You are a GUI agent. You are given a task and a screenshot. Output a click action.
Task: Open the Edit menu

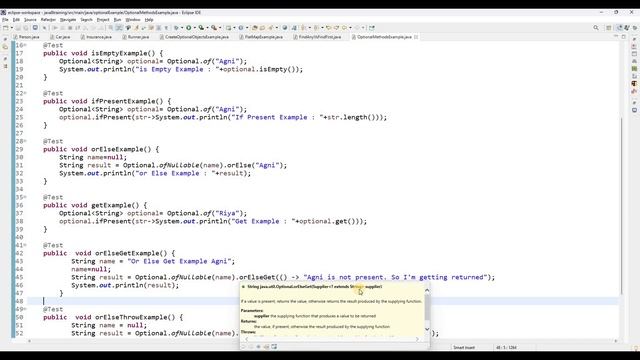[16, 20]
